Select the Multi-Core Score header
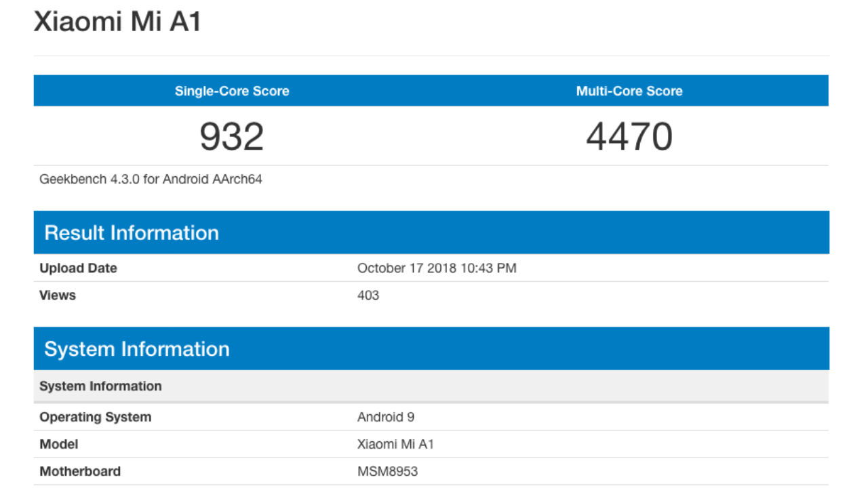Viewport: 868px width, 488px height. coord(629,91)
